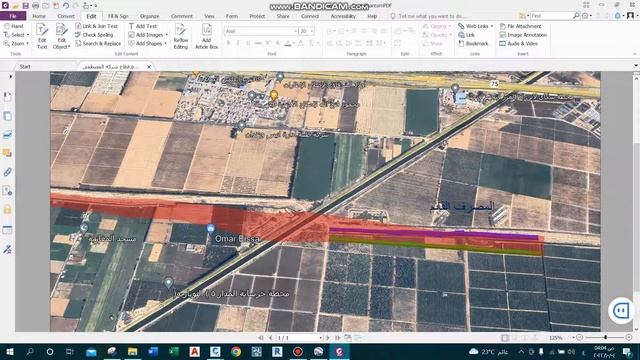640x360 pixels.
Task: Open the Edit Text tool
Action: point(42,36)
